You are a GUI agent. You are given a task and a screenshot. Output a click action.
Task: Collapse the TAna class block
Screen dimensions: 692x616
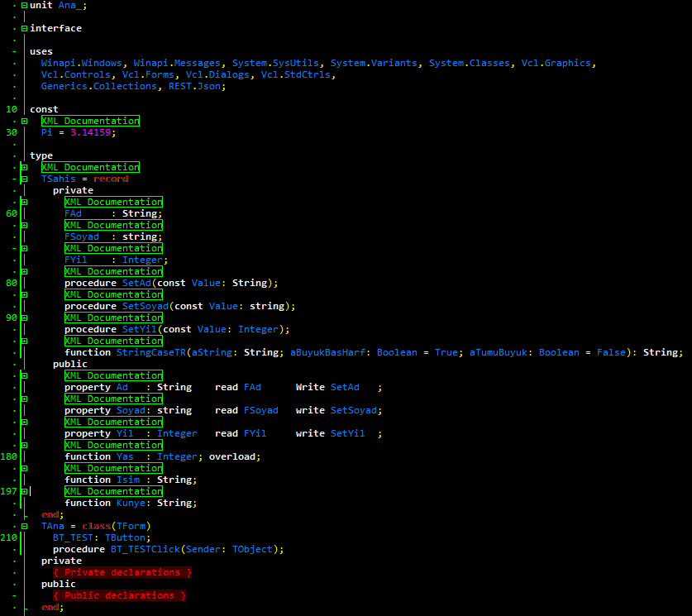point(25,526)
